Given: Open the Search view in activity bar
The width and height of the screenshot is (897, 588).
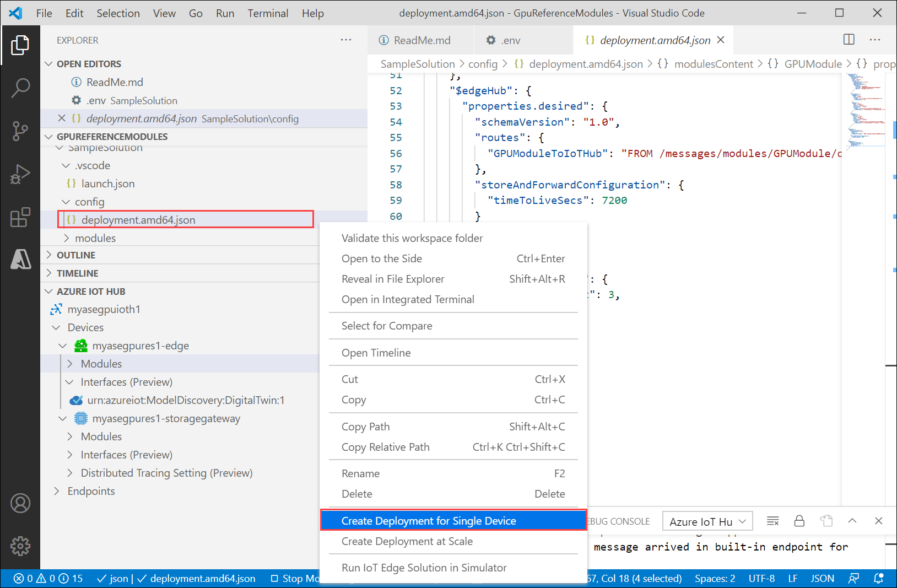Looking at the screenshot, I should point(20,88).
